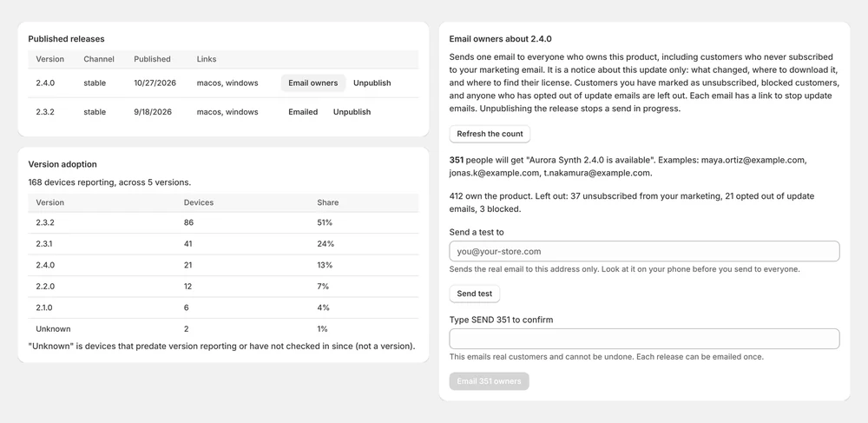Click the macos, windows links for 2.4.0
Screen dimensions: 868x423
(x=227, y=83)
